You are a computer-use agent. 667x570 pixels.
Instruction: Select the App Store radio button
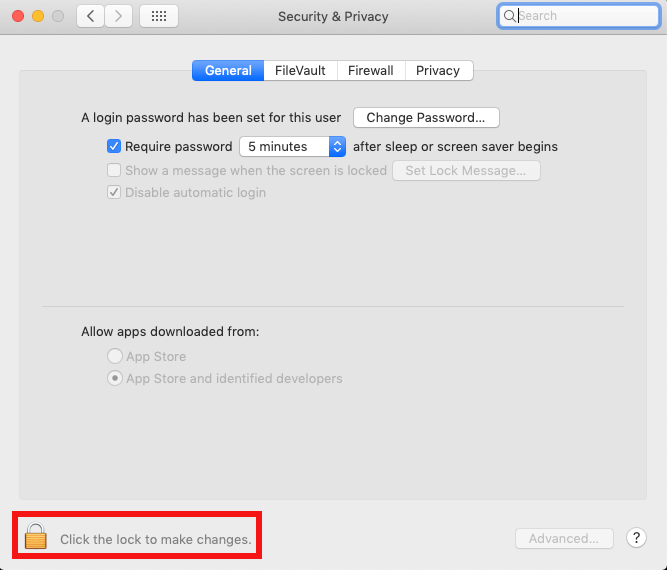(115, 356)
